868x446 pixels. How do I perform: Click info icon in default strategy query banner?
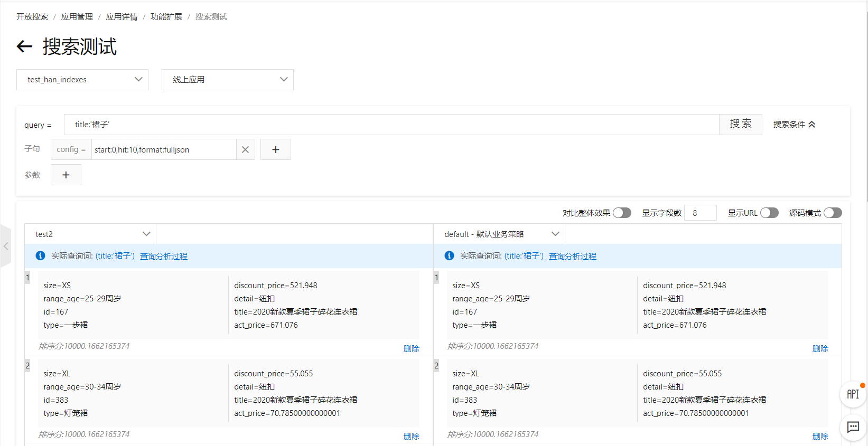pos(449,256)
